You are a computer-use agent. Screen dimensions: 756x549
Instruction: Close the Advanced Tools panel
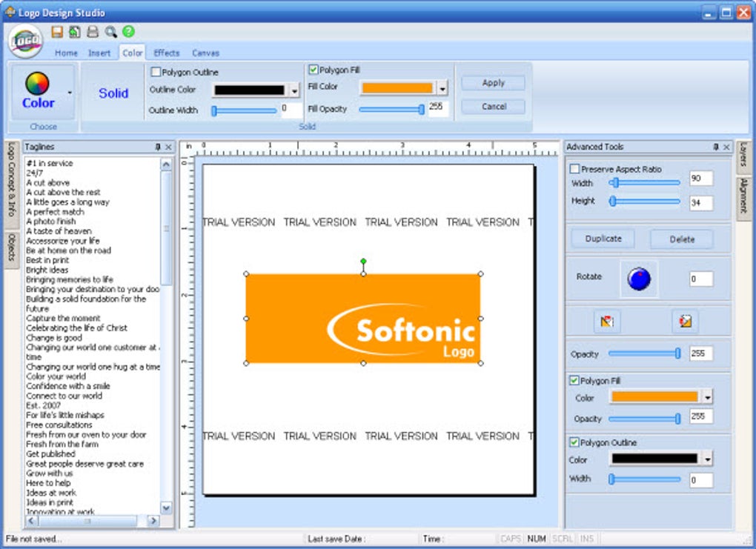point(726,147)
